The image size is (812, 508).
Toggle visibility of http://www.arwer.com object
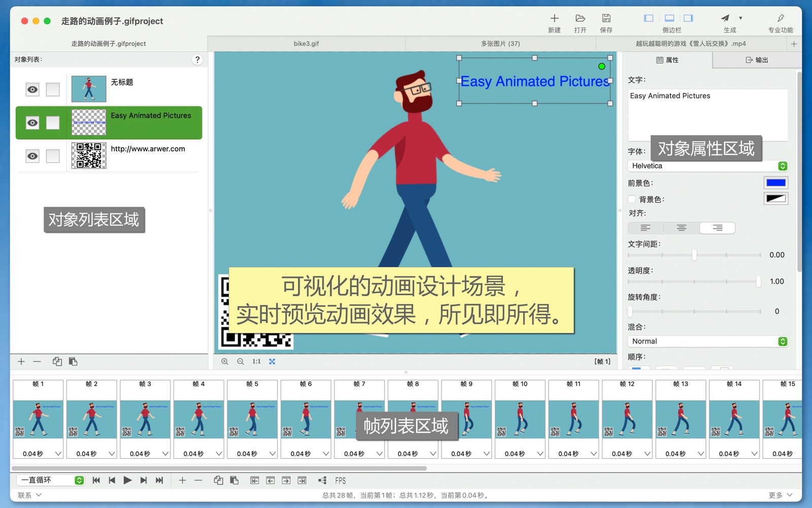pyautogui.click(x=32, y=156)
